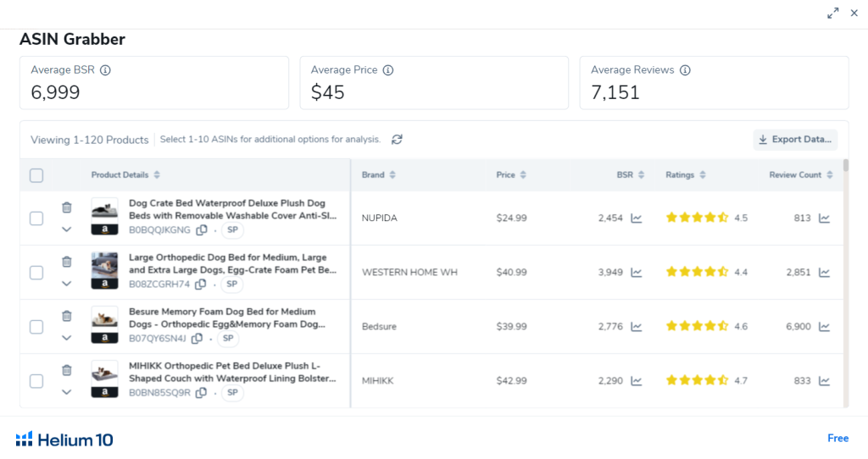Image resolution: width=868 pixels, height=459 pixels.
Task: Expand details for the NUPIDA product row
Action: [x=66, y=229]
